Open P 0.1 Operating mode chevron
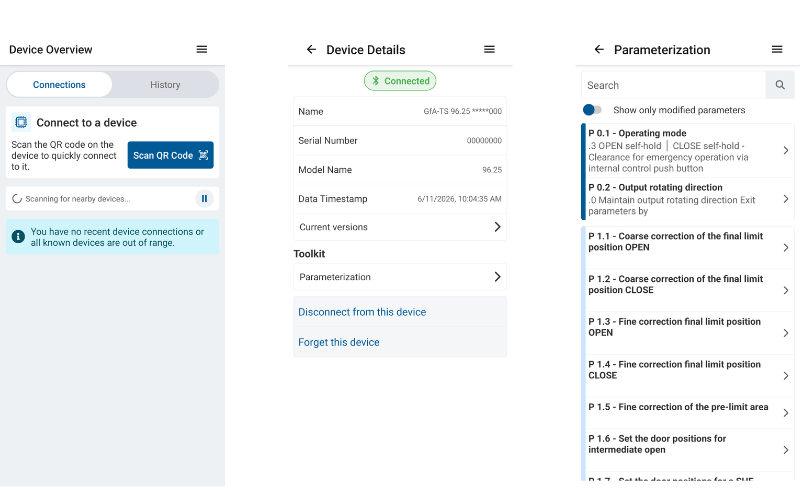800x500 pixels. (786, 151)
